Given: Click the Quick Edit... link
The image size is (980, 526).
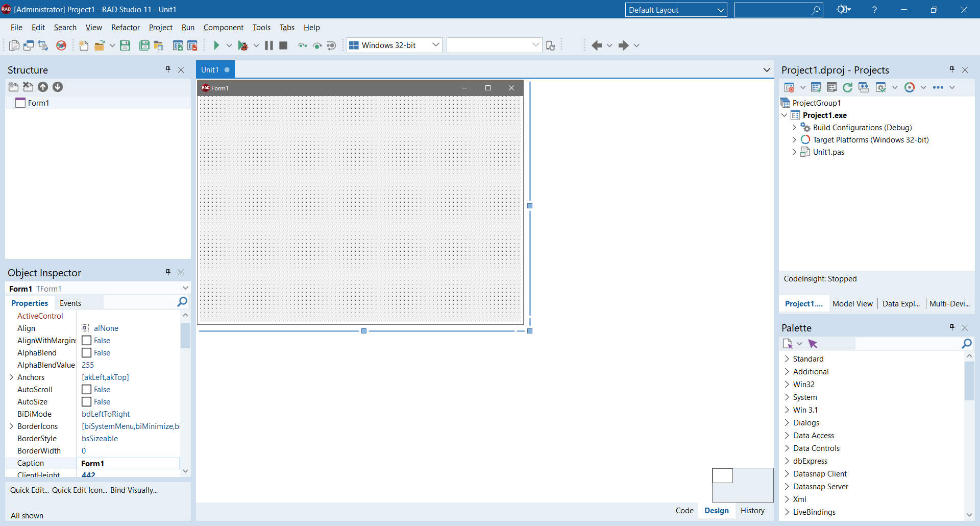Looking at the screenshot, I should click(x=30, y=490).
